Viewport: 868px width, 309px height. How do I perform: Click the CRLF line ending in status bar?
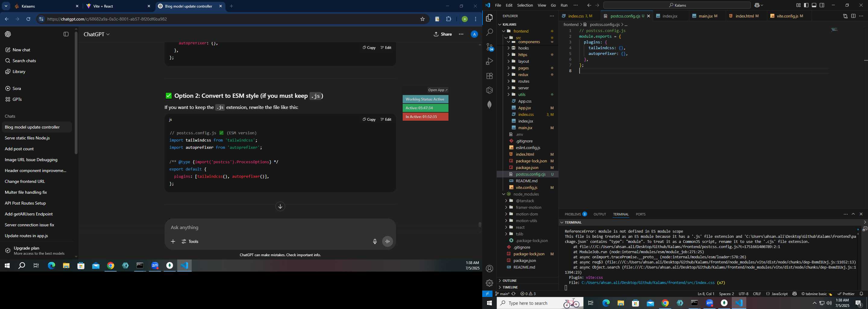(757, 294)
